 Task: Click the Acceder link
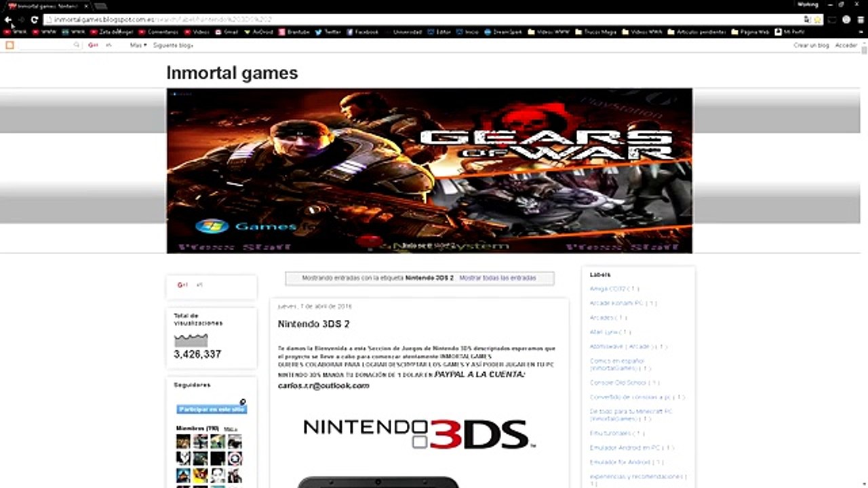pyautogui.click(x=846, y=45)
